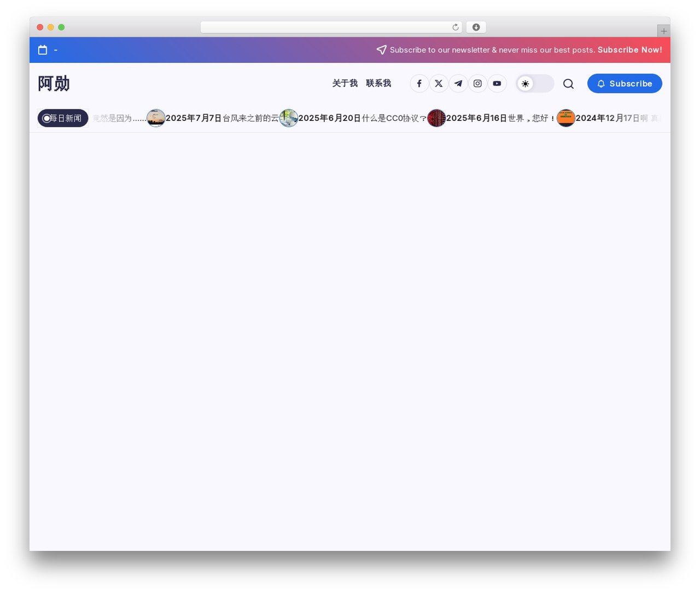Open the 什么是CC0协议？ ticker headline
Screen dimensions: 700x593
(394, 118)
